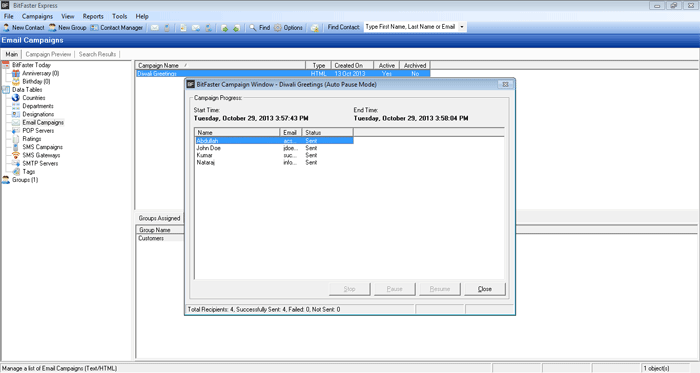Open the Reports menu
700x373 pixels.
[93, 16]
